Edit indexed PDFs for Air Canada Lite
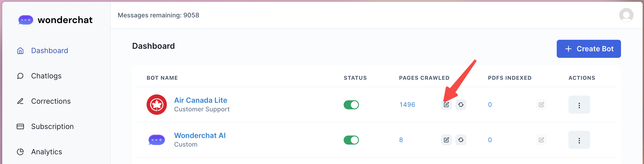Image resolution: width=644 pixels, height=164 pixels. (541, 105)
